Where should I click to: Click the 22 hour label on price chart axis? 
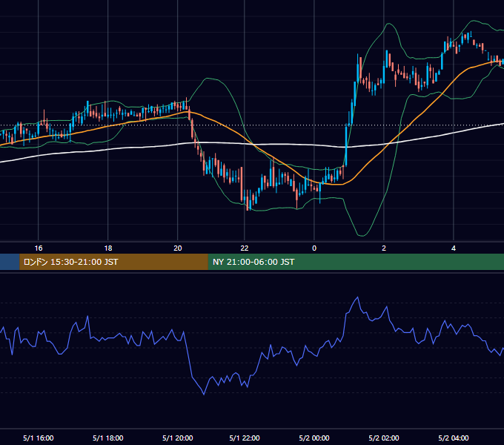[245, 248]
